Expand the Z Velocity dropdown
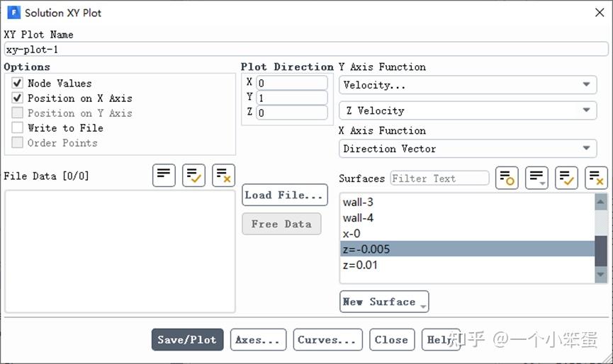This screenshot has width=613, height=364. tap(468, 110)
